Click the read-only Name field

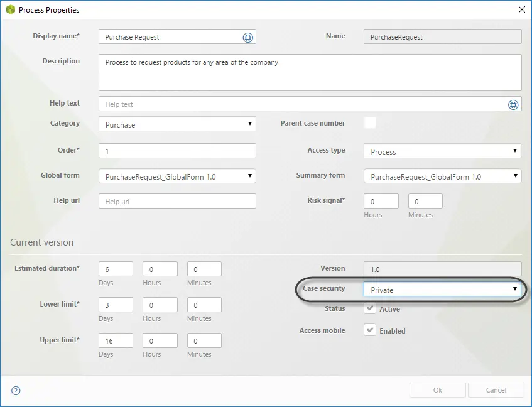tap(442, 36)
